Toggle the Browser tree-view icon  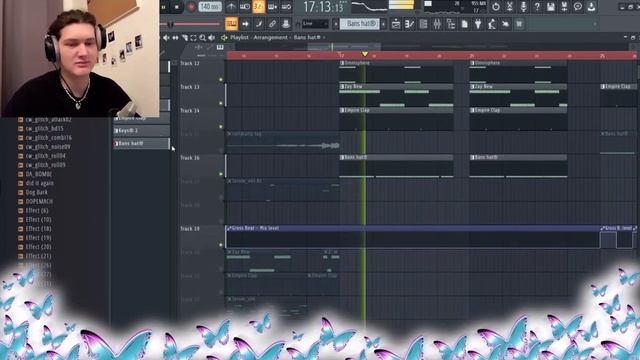[x=451, y=24]
